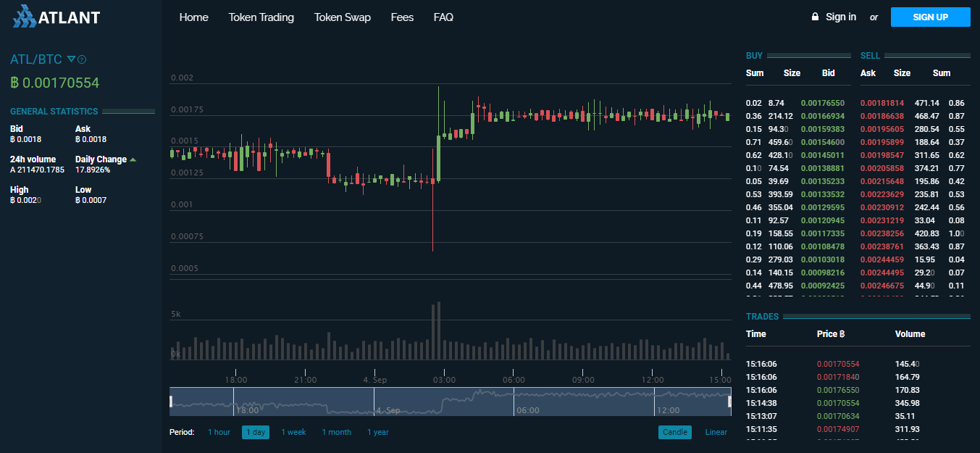Click the Volume header in TRADES
This screenshot has height=453, width=980.
click(x=910, y=334)
